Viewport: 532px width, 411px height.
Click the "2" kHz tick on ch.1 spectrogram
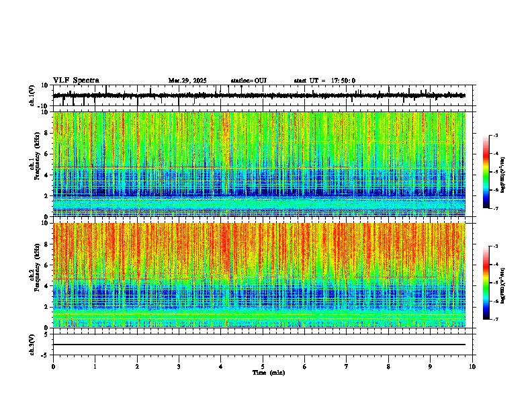click(x=46, y=195)
